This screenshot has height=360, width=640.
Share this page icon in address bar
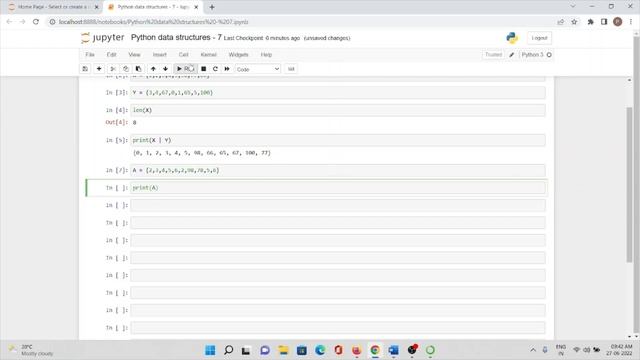click(561, 22)
